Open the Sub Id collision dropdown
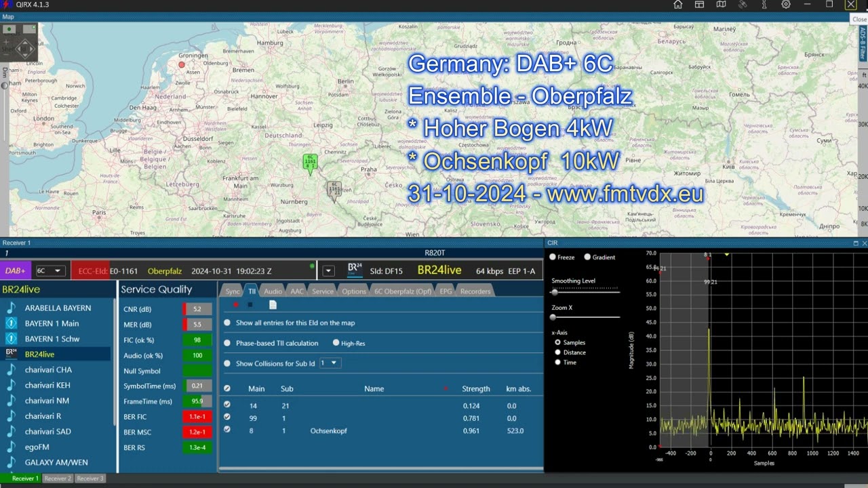 point(330,363)
